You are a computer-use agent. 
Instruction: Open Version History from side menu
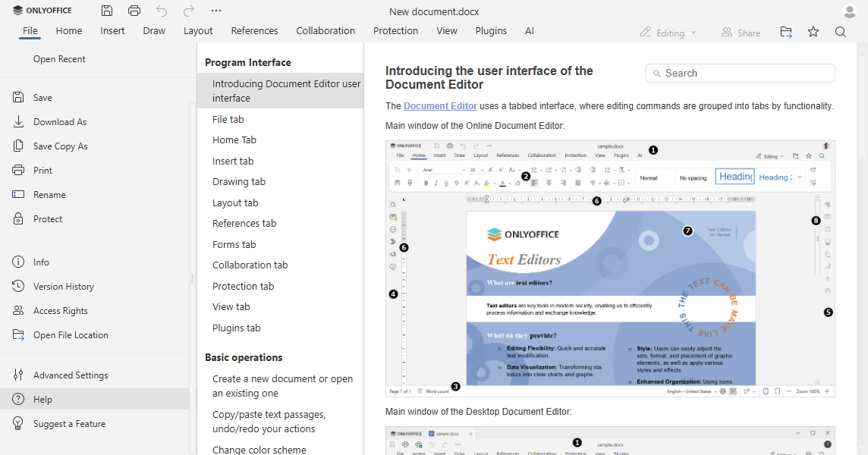coord(64,287)
